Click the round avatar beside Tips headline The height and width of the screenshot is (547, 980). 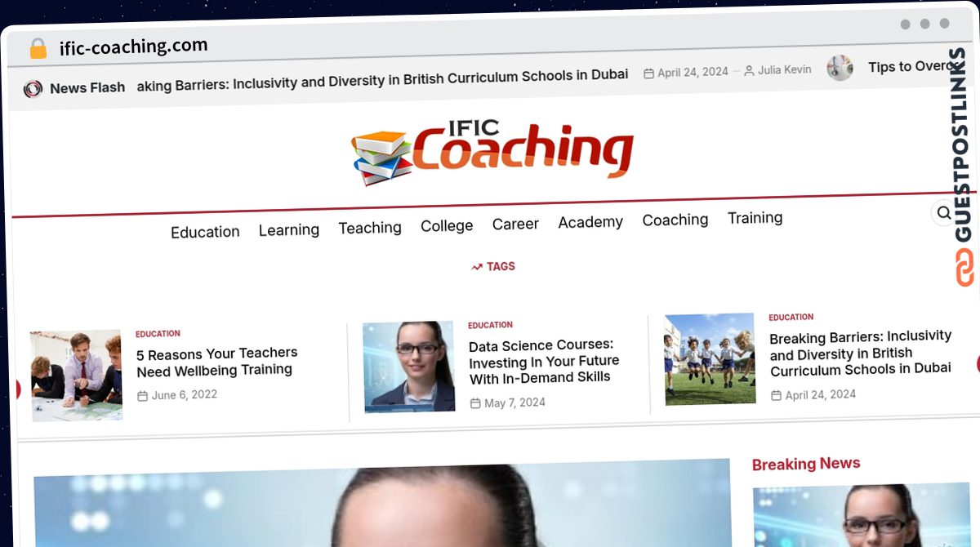click(840, 68)
